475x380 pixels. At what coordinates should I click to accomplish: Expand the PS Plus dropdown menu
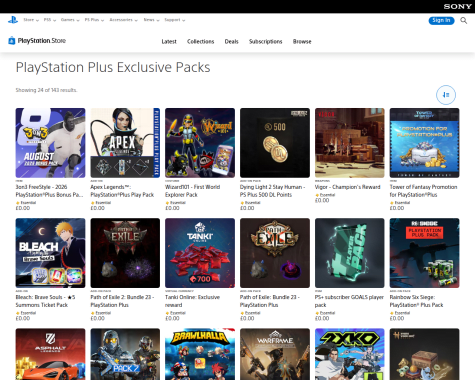pyautogui.click(x=94, y=20)
